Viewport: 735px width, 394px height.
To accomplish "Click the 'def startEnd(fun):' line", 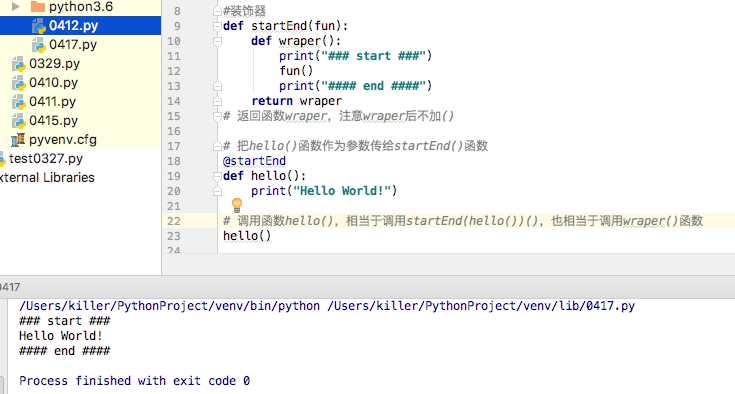I will (x=285, y=26).
